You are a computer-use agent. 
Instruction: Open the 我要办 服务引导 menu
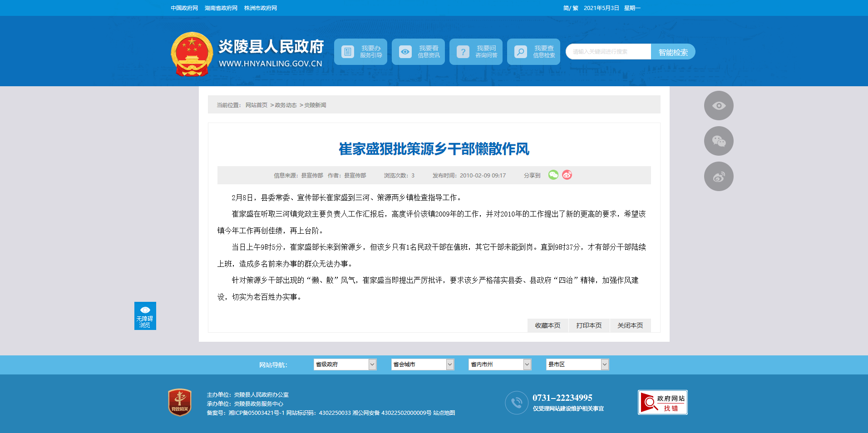tap(360, 52)
